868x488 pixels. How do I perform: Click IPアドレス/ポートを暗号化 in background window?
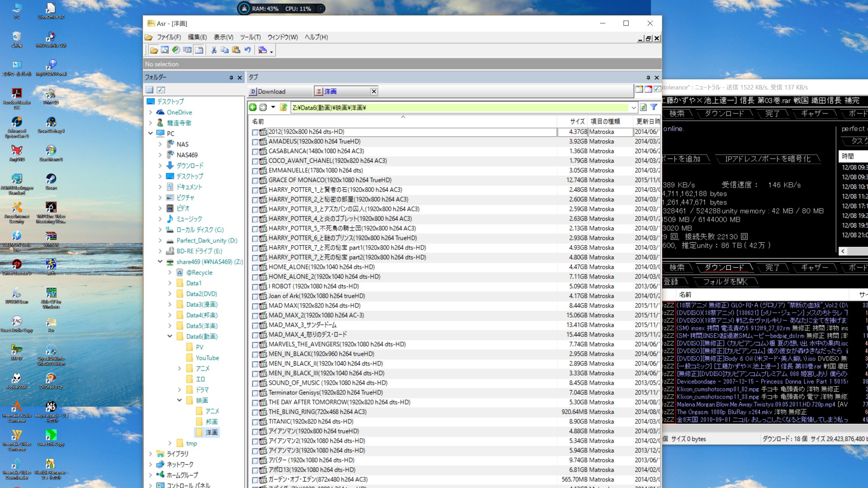pos(768,159)
